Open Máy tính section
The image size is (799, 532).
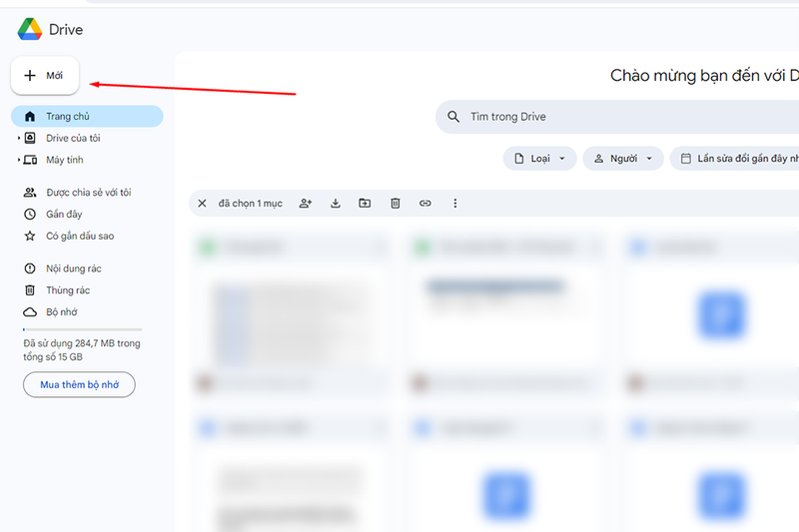[64, 160]
